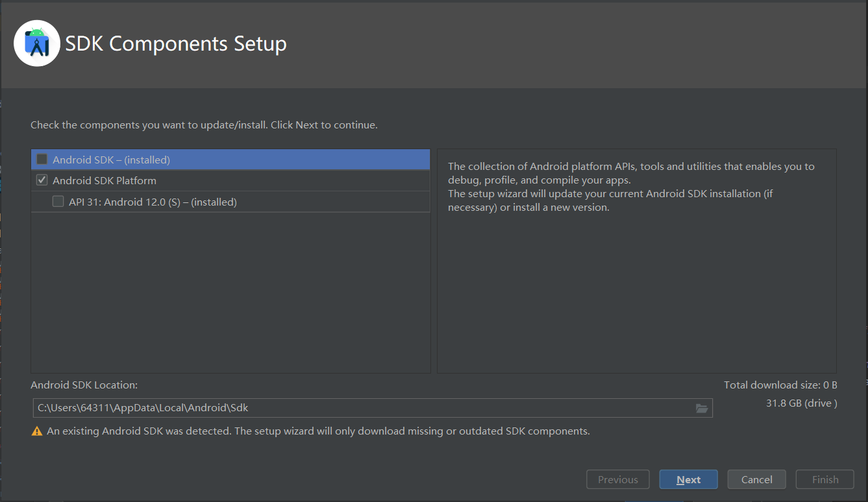Toggle the Android SDK (installed) checkbox
This screenshot has width=868, height=502.
tap(42, 160)
